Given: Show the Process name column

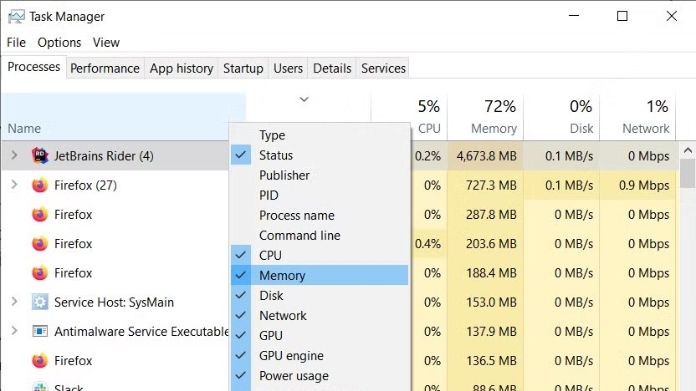Looking at the screenshot, I should pos(319,215).
